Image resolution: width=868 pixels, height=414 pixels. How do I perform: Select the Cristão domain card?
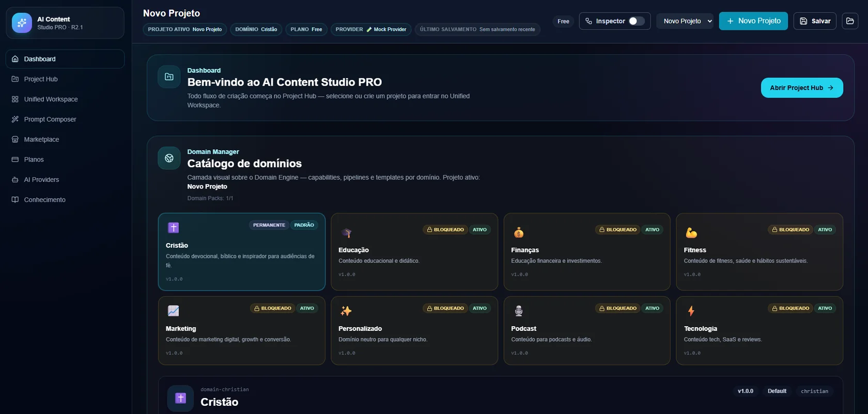tap(242, 252)
